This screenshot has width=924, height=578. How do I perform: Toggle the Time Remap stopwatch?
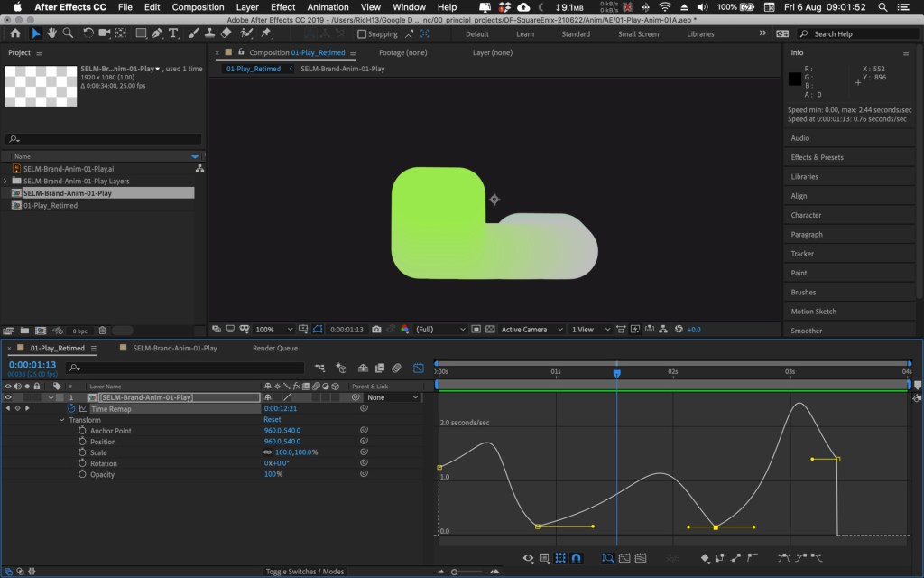click(71, 409)
